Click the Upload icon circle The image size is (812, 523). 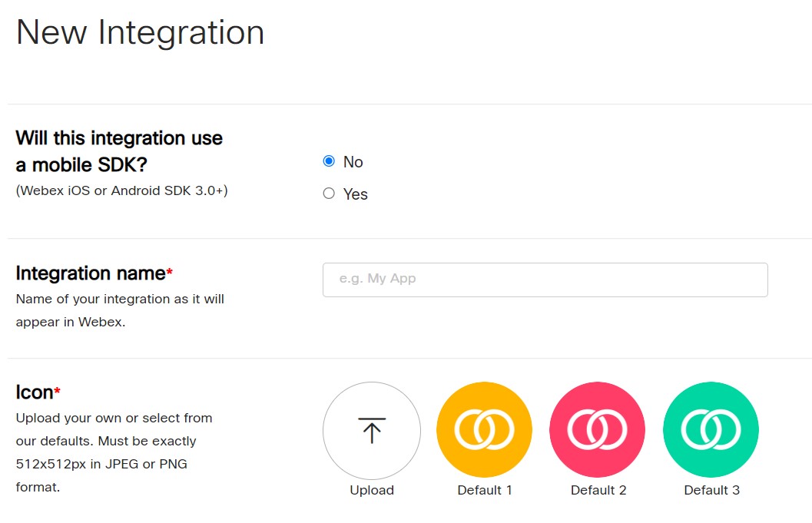[372, 430]
